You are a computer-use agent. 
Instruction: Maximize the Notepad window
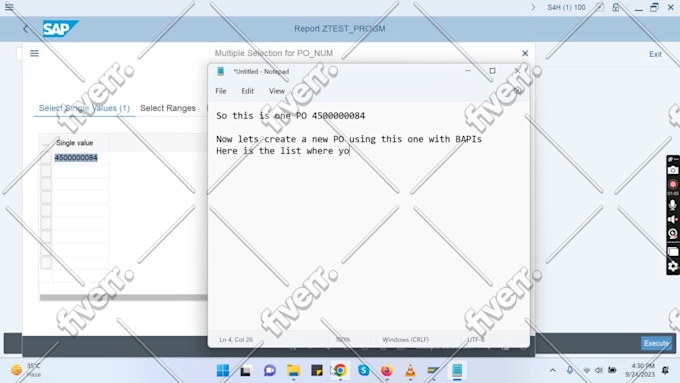click(x=492, y=71)
